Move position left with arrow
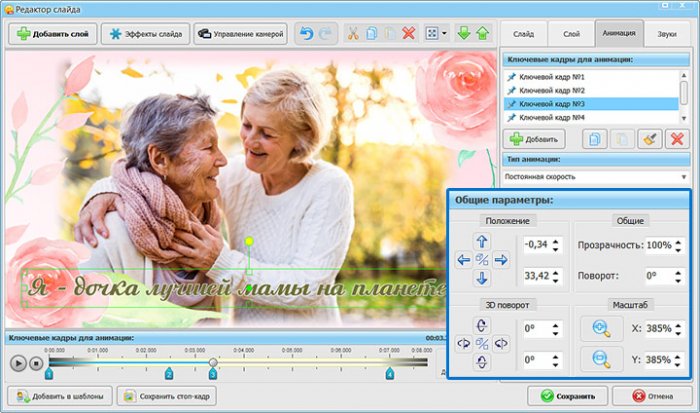The image size is (700, 413). click(x=464, y=260)
